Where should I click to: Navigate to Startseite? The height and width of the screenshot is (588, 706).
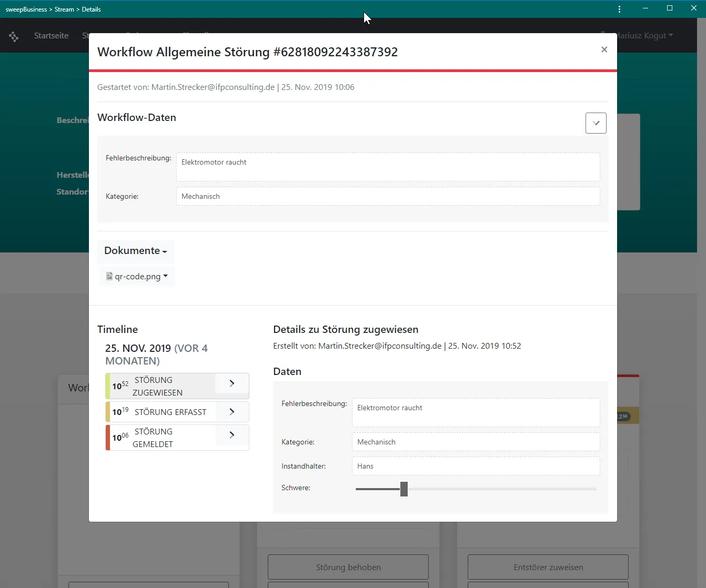(51, 35)
